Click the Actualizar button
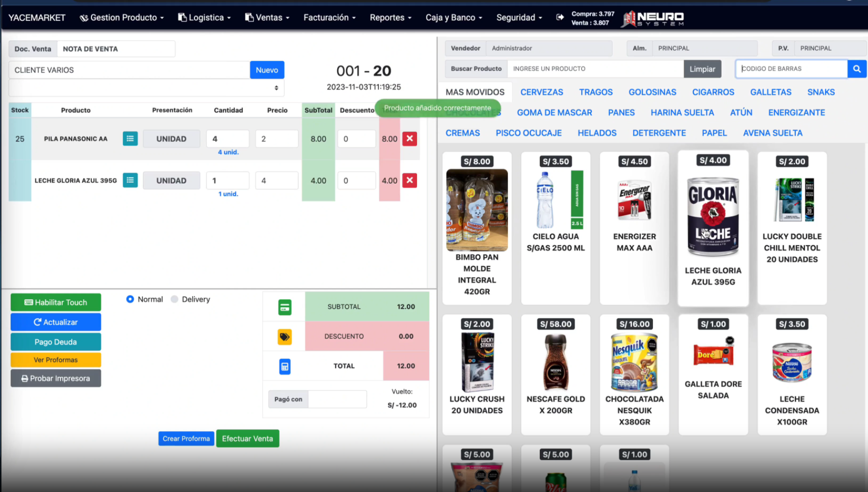The width and height of the screenshot is (868, 492). (56, 322)
